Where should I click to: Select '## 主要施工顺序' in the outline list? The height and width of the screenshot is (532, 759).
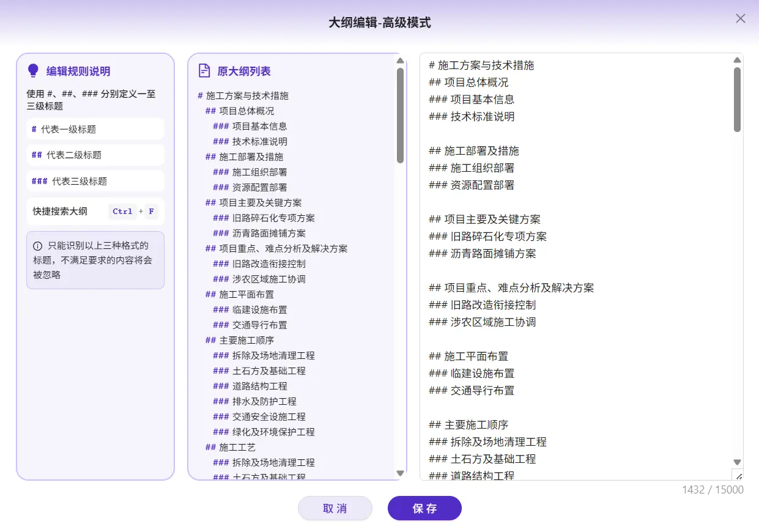click(x=240, y=340)
